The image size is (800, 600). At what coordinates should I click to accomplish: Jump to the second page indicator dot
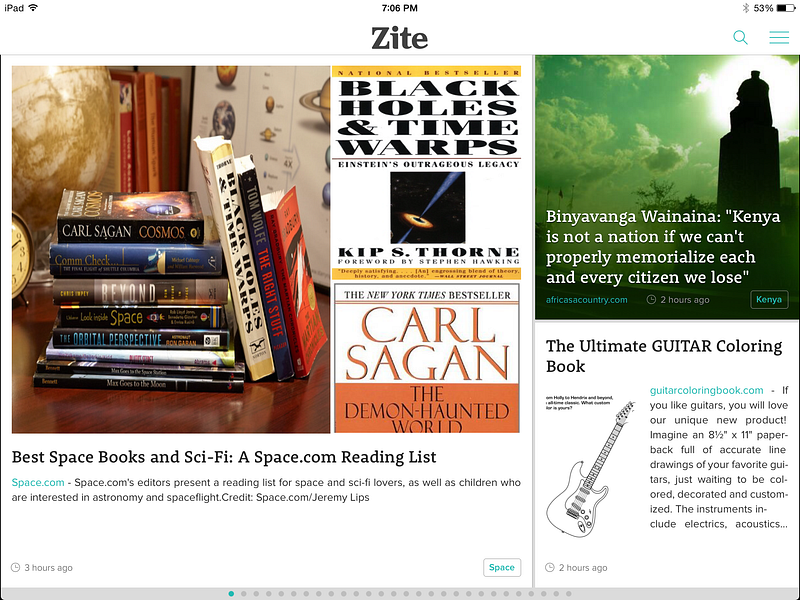(x=244, y=593)
